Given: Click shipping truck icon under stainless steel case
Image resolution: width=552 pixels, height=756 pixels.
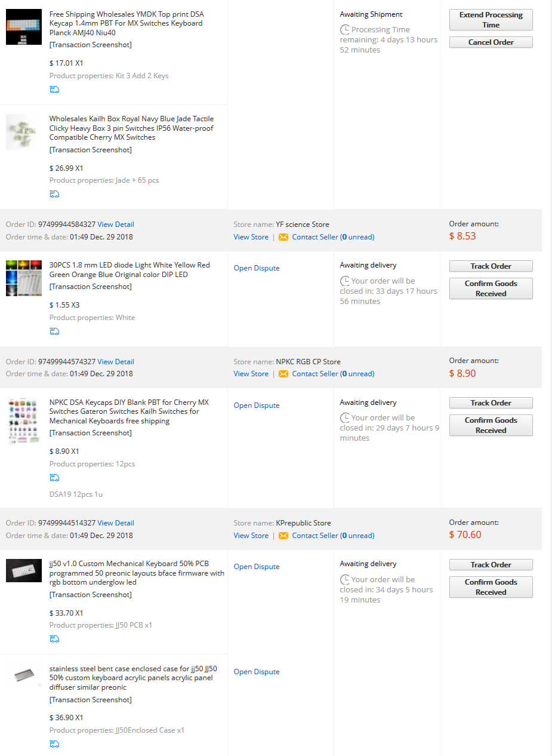Looking at the screenshot, I should [54, 744].
